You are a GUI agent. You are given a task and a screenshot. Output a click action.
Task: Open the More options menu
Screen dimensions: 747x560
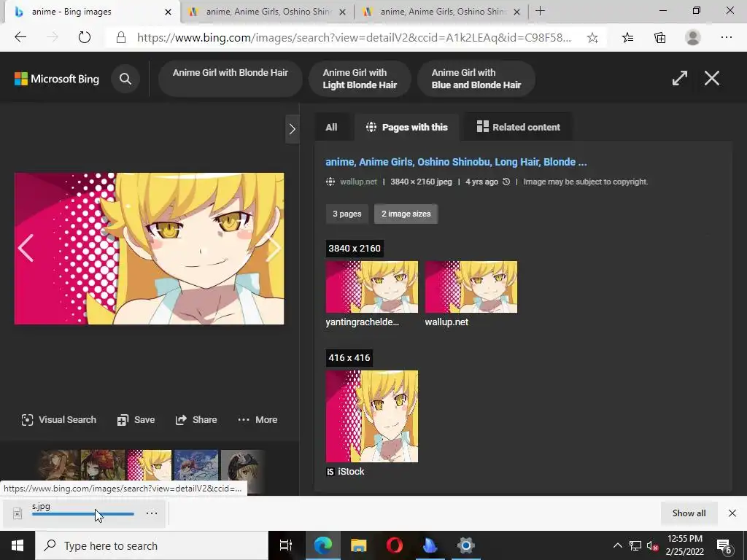(x=258, y=419)
